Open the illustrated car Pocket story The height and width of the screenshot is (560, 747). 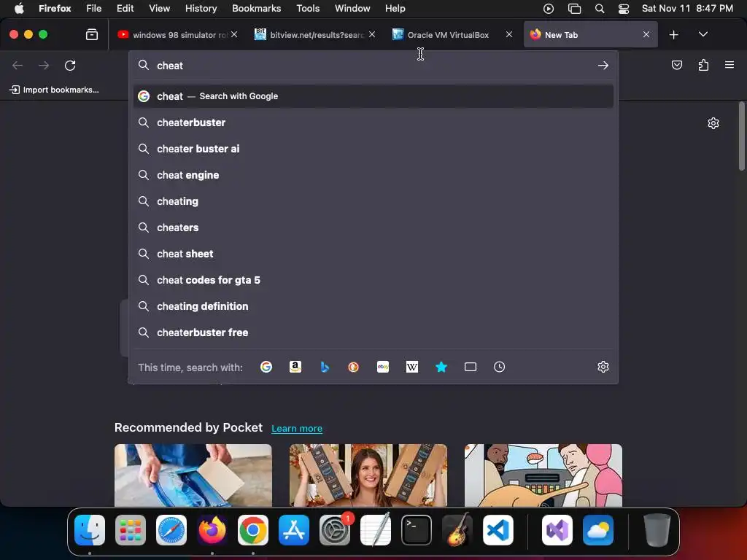coord(543,475)
